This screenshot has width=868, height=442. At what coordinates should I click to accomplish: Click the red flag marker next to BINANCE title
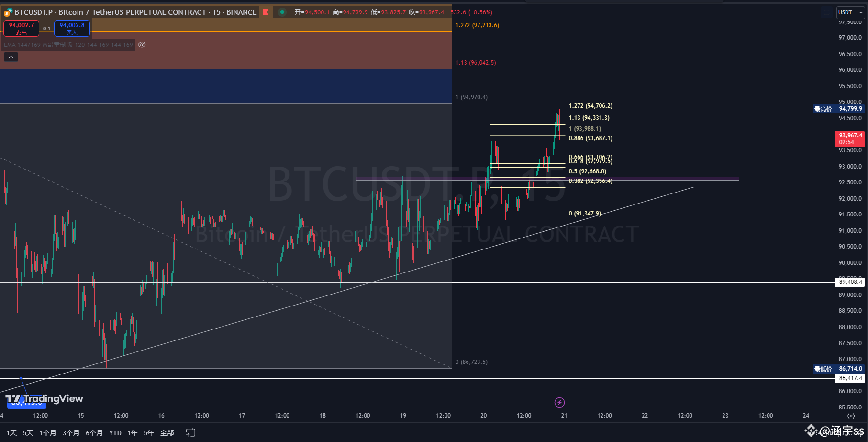[266, 12]
